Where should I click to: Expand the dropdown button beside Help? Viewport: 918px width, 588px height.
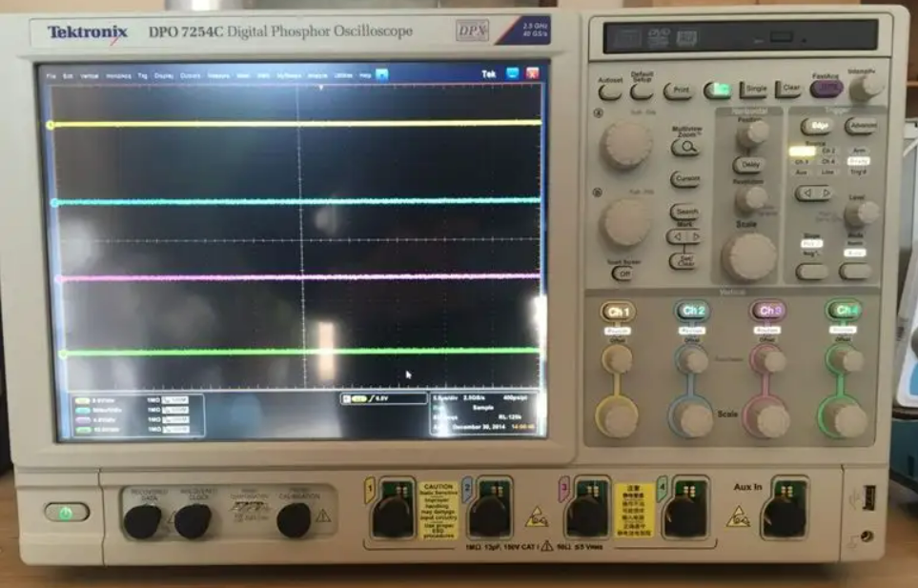[381, 74]
